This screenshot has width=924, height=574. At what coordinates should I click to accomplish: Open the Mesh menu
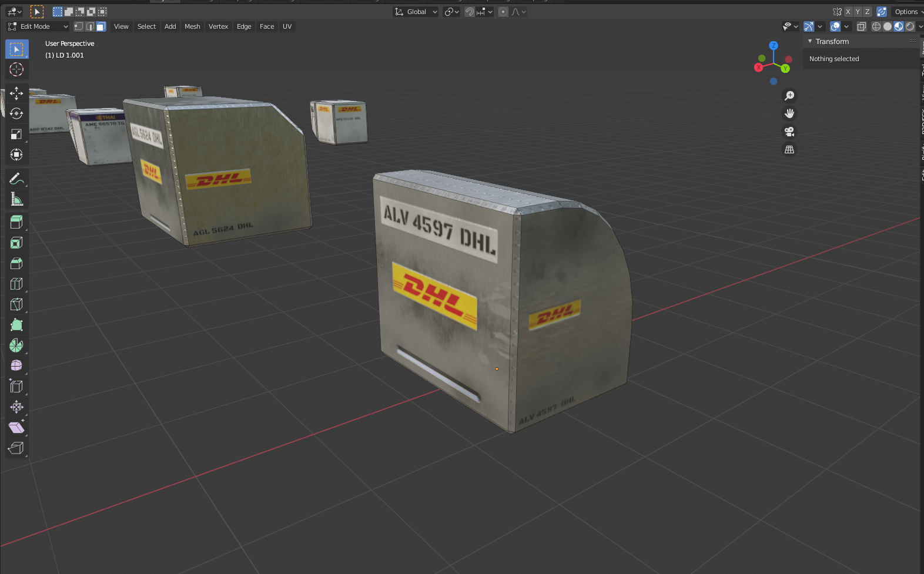click(192, 26)
